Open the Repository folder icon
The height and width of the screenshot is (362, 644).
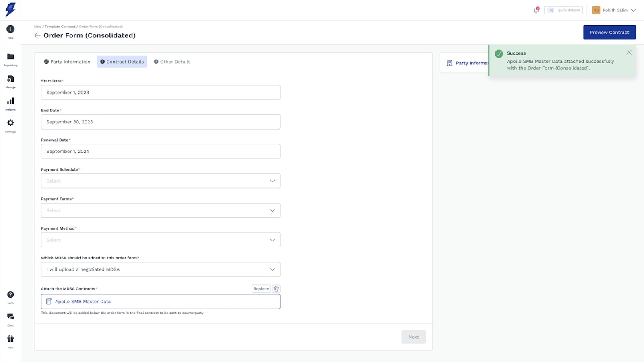pos(10,57)
